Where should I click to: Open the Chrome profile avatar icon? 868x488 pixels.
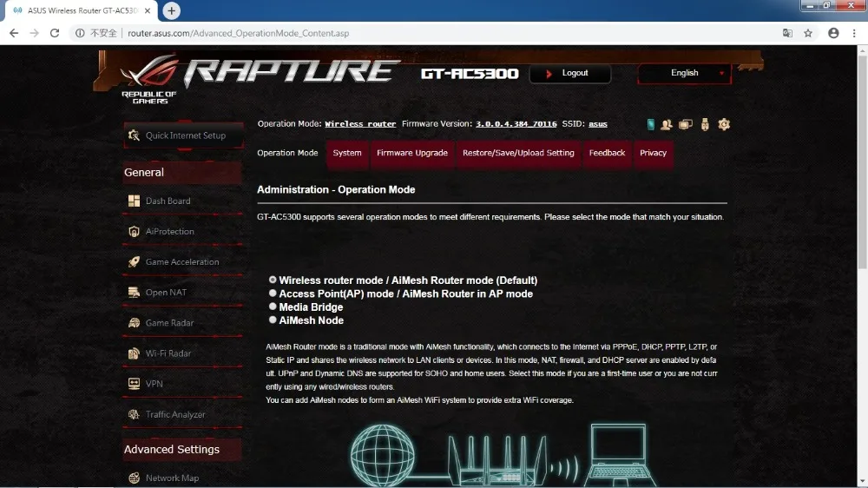tap(833, 33)
